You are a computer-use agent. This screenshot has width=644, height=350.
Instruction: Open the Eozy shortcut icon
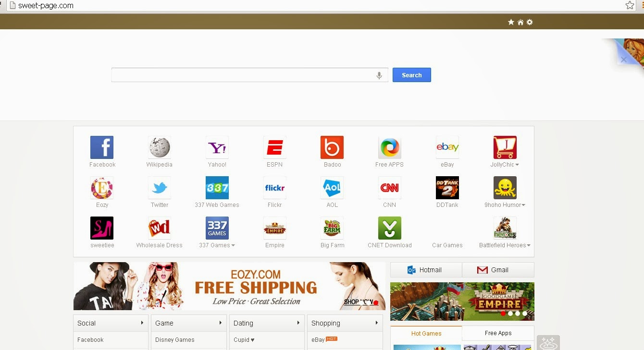pos(102,188)
